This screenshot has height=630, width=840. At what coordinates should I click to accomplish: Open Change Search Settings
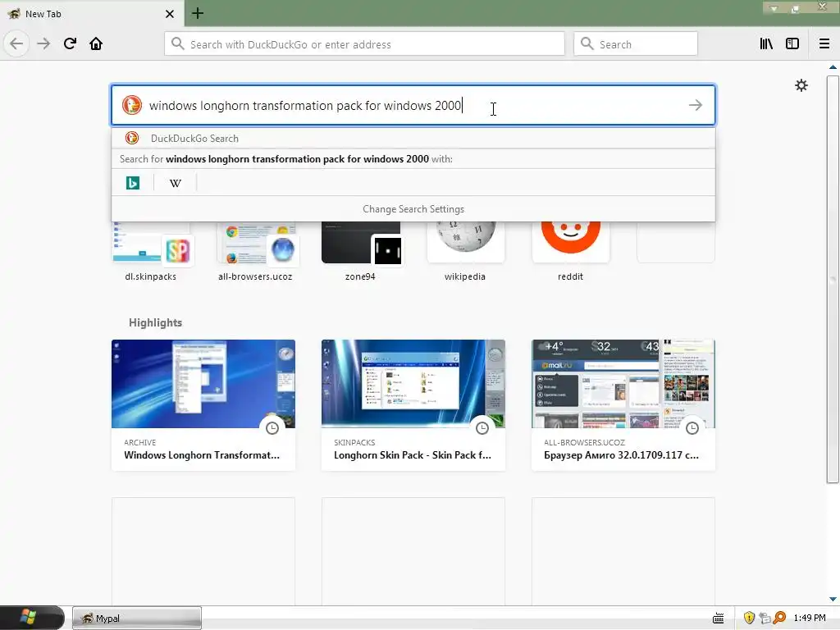(x=413, y=209)
